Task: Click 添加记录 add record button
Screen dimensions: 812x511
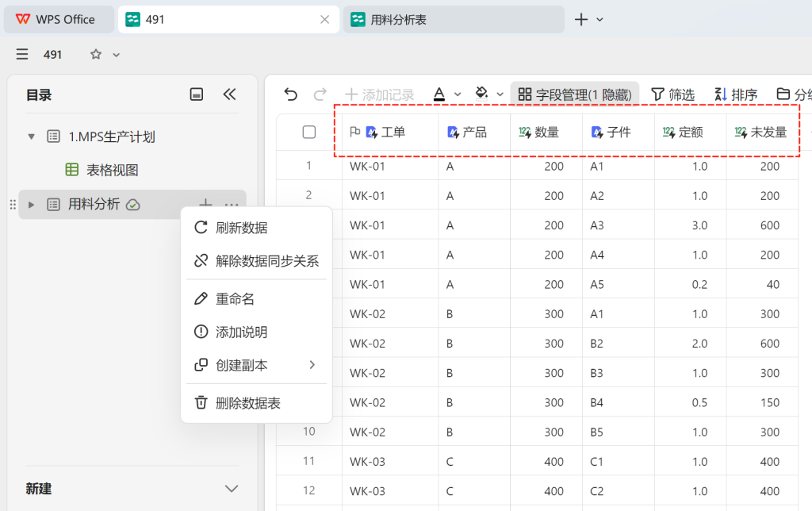Action: click(380, 94)
